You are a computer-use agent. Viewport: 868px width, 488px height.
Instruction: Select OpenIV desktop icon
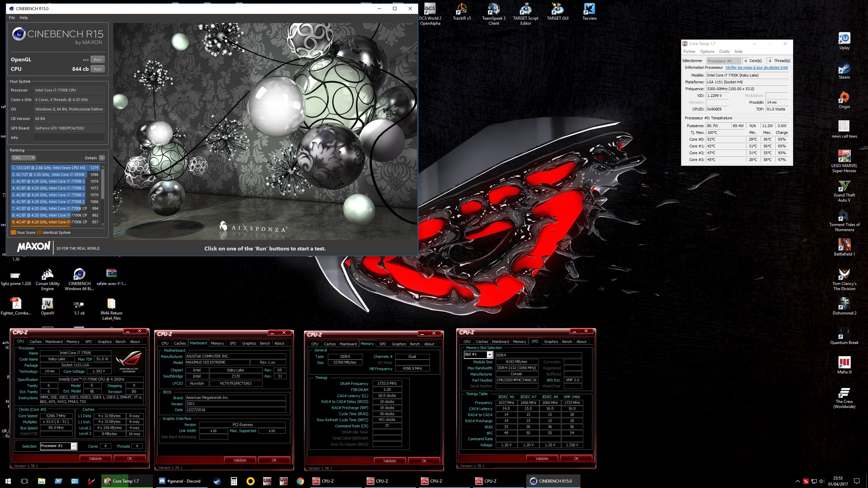click(x=47, y=306)
